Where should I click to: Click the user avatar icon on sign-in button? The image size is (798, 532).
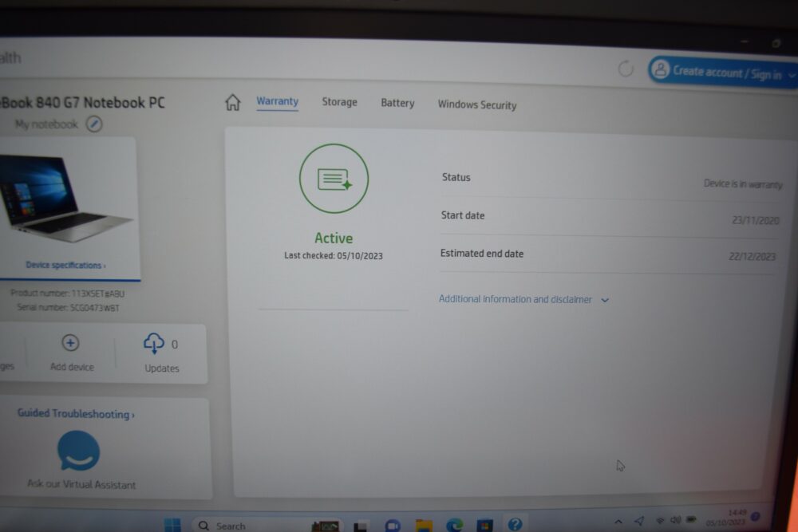pyautogui.click(x=661, y=69)
